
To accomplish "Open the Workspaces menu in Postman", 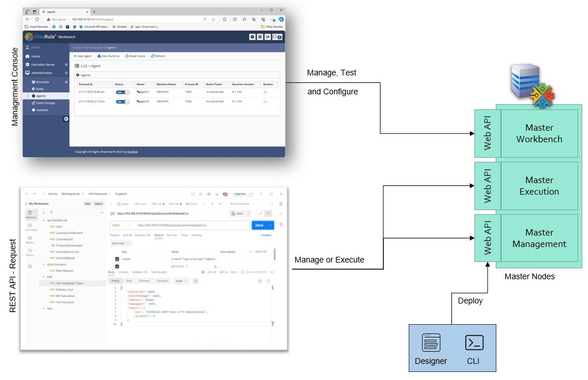I will pyautogui.click(x=71, y=194).
